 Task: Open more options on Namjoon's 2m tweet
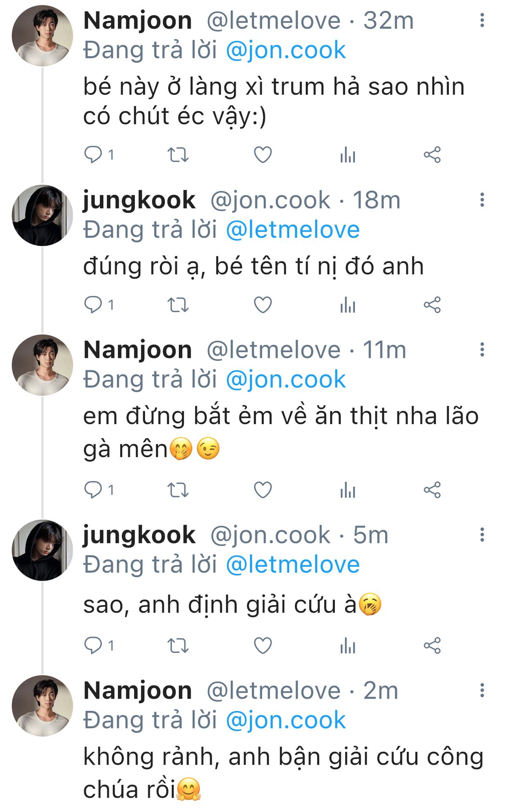click(x=482, y=691)
